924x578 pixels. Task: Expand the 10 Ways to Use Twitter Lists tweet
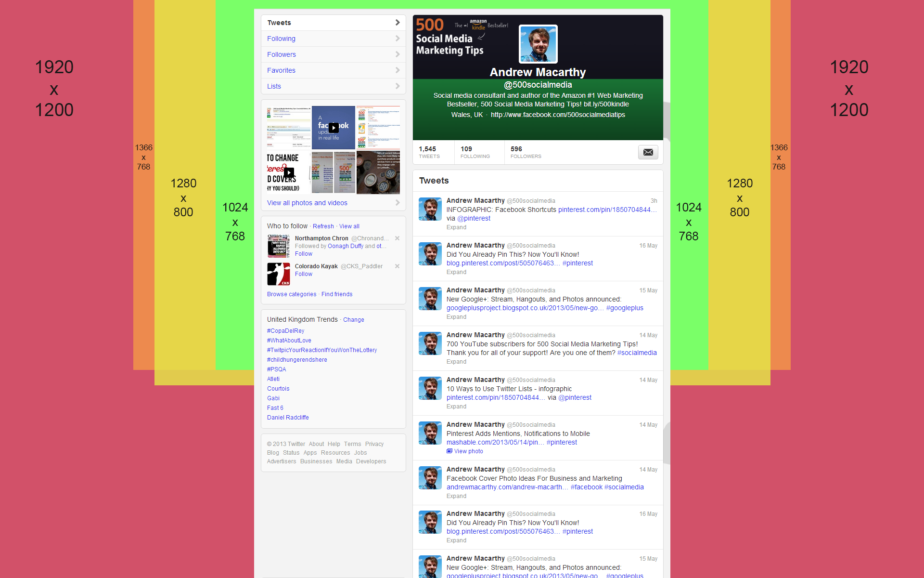click(456, 407)
